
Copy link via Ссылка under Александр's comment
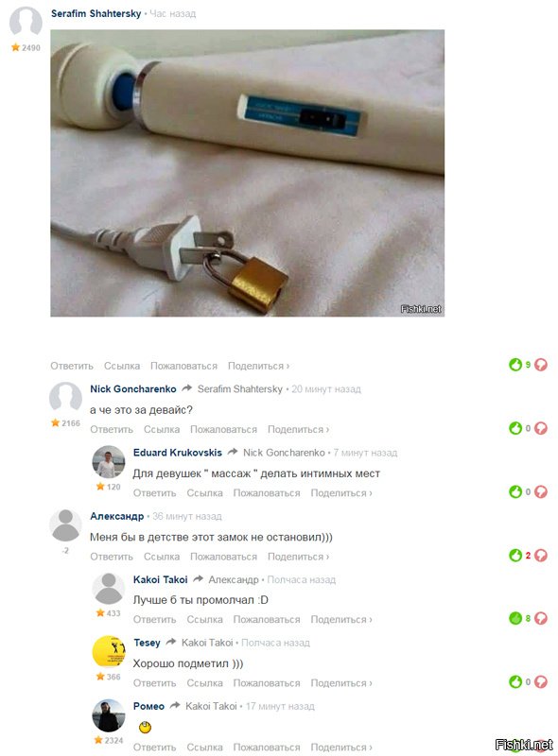coord(162,557)
